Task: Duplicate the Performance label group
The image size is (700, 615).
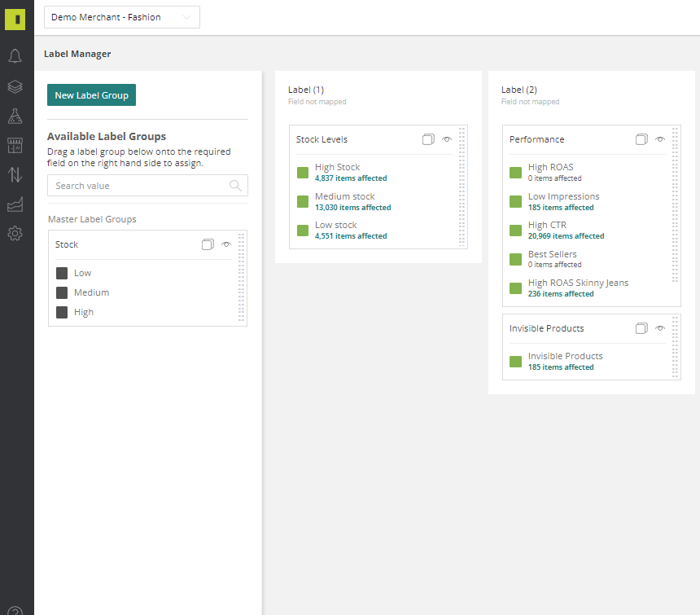Action: 641,139
